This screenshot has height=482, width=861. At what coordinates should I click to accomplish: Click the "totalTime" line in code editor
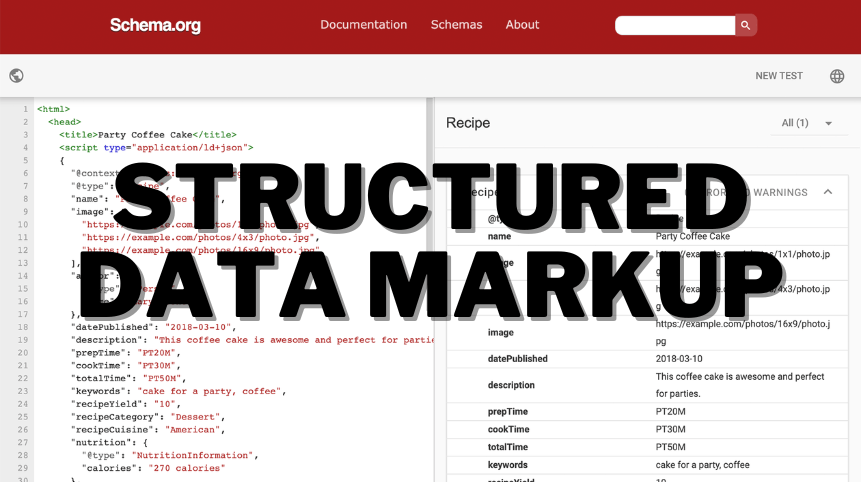[x=128, y=378]
